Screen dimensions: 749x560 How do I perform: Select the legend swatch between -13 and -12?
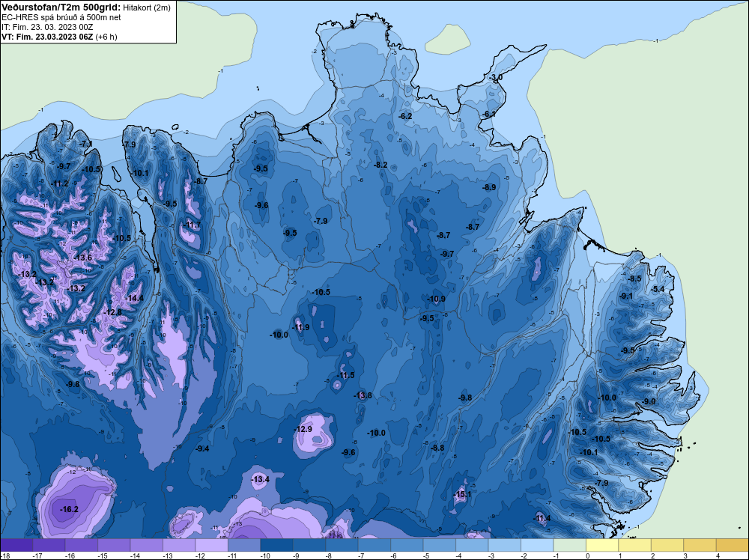[179, 545]
